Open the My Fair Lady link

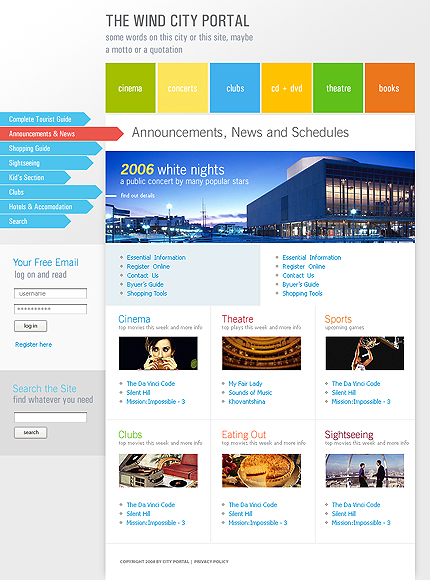point(245,384)
